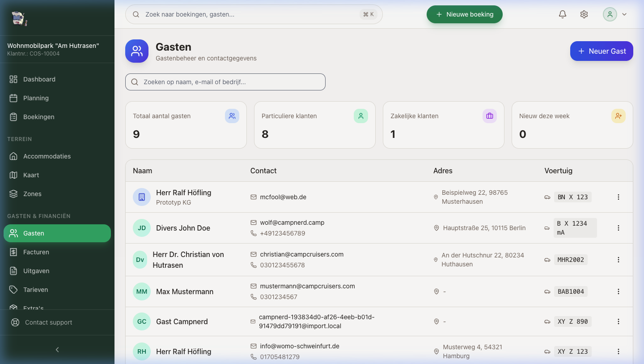Click the Nieuwe boeking button

tap(465, 14)
